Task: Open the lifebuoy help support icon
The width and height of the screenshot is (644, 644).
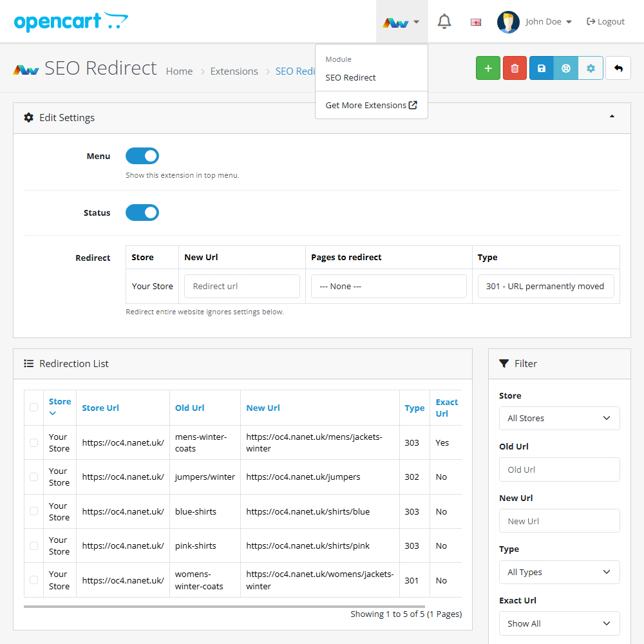Action: tap(566, 68)
